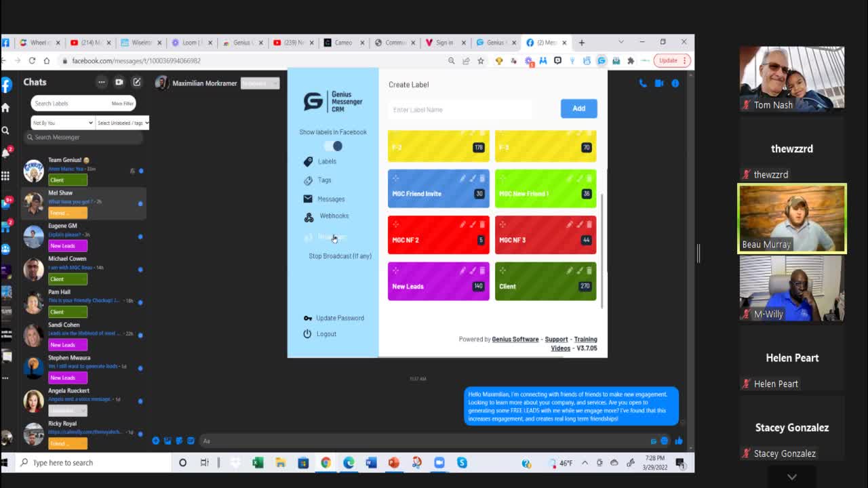Click the Chrome Update button

point(671,60)
